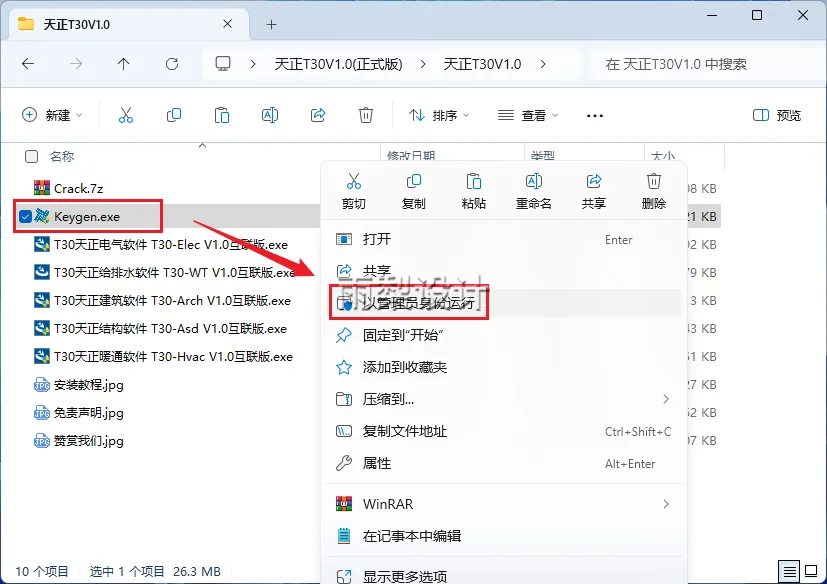This screenshot has width=827, height=584.
Task: Click the search box 在 天正T30V1.0 中搜索
Action: pyautogui.click(x=707, y=64)
